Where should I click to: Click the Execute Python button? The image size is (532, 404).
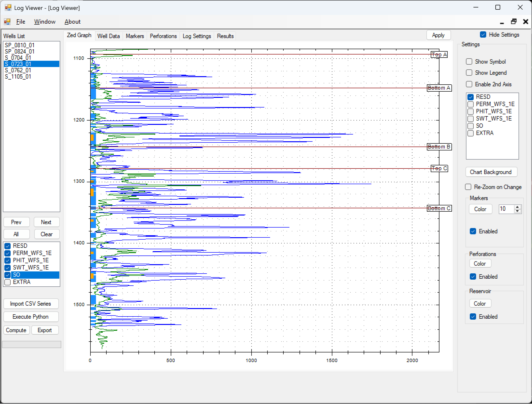pyautogui.click(x=31, y=317)
